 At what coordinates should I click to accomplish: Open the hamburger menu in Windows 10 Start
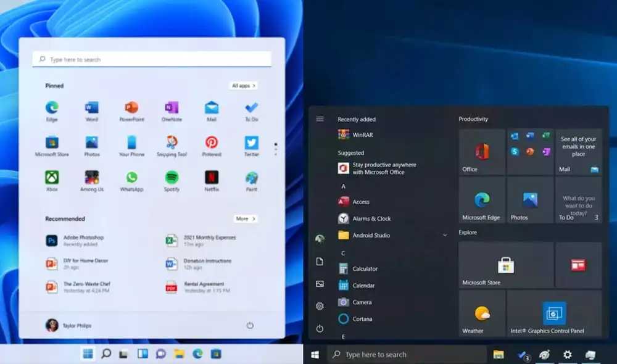point(320,119)
